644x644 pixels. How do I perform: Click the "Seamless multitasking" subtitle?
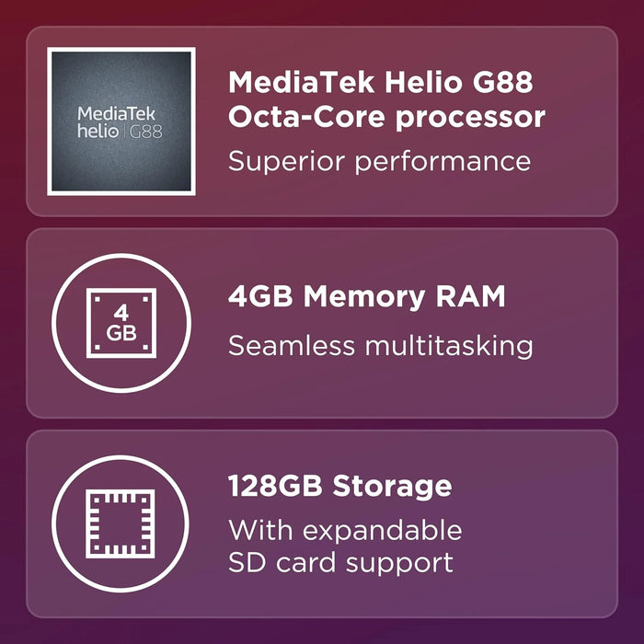tap(380, 346)
